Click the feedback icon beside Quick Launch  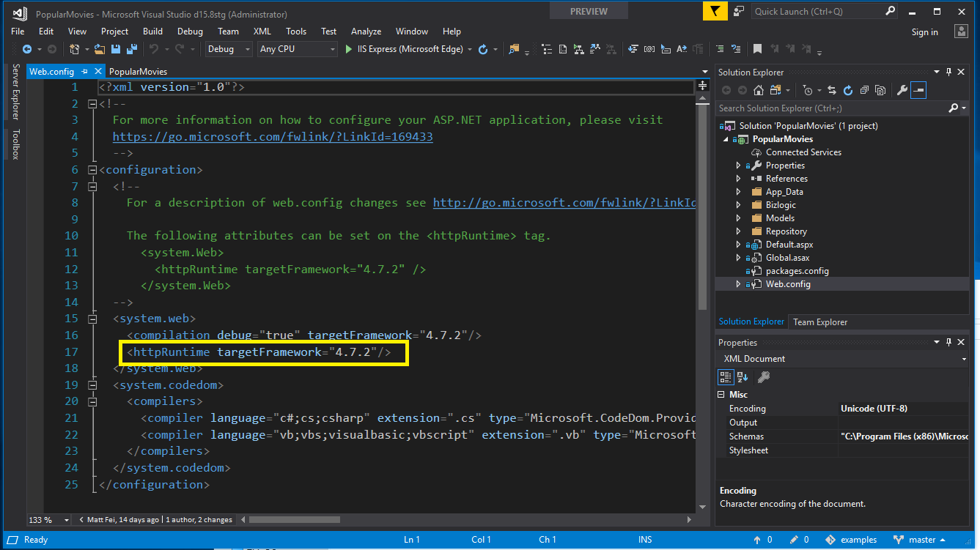[739, 11]
